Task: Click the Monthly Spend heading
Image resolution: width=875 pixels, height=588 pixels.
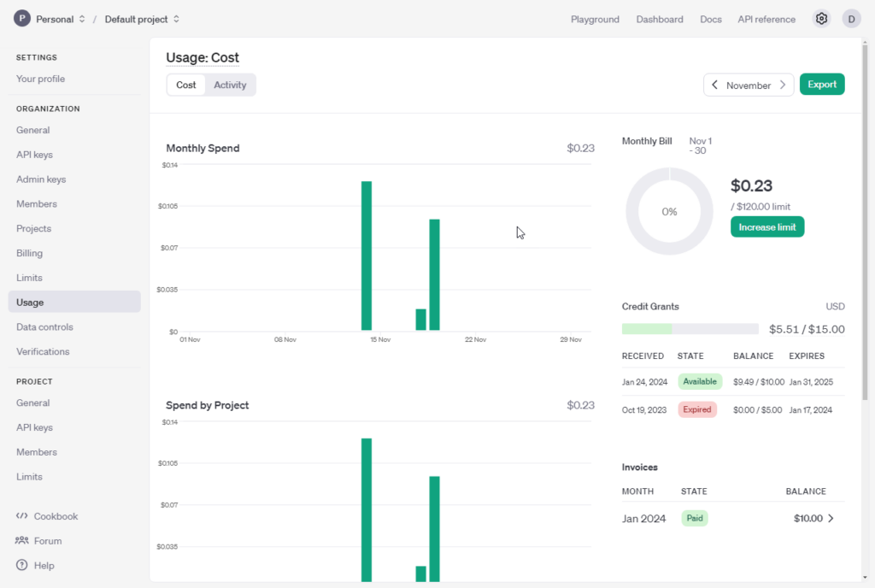Action: tap(203, 148)
